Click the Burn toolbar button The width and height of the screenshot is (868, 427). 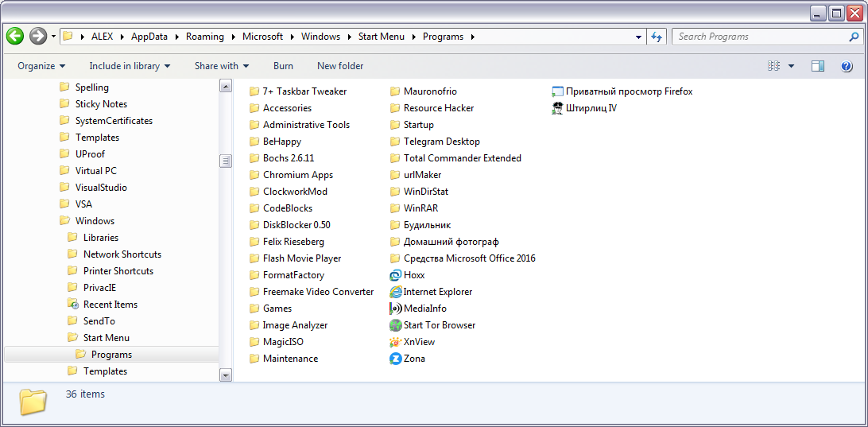click(x=283, y=66)
